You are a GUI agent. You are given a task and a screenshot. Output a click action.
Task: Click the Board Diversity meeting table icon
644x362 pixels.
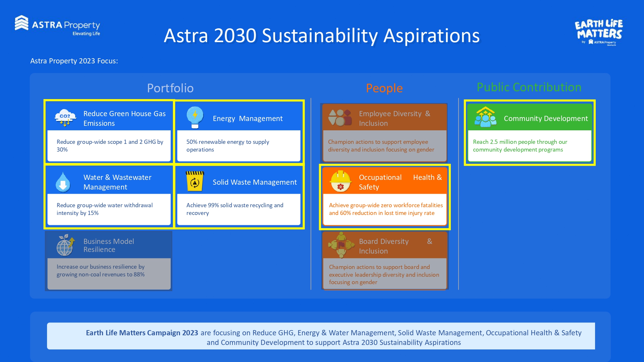pos(341,245)
